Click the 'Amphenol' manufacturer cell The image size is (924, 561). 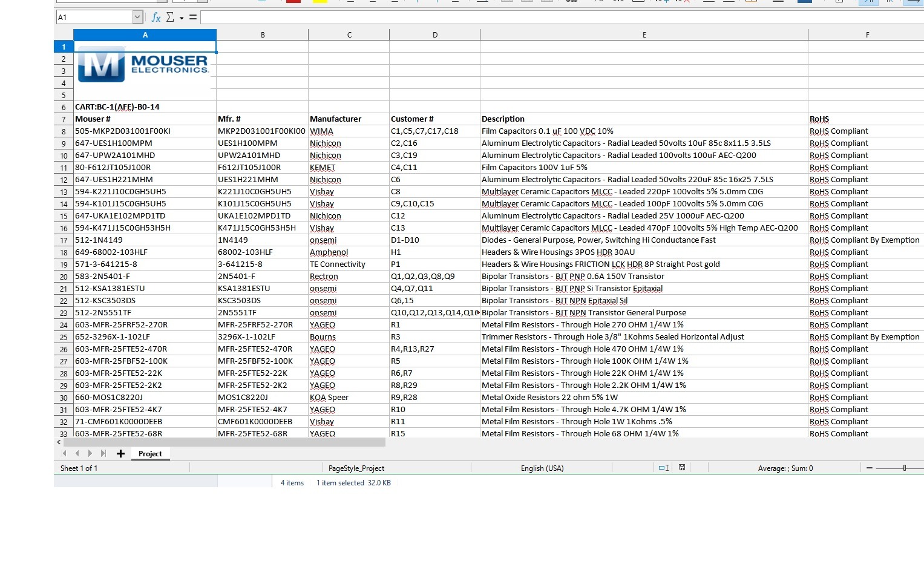tap(349, 252)
